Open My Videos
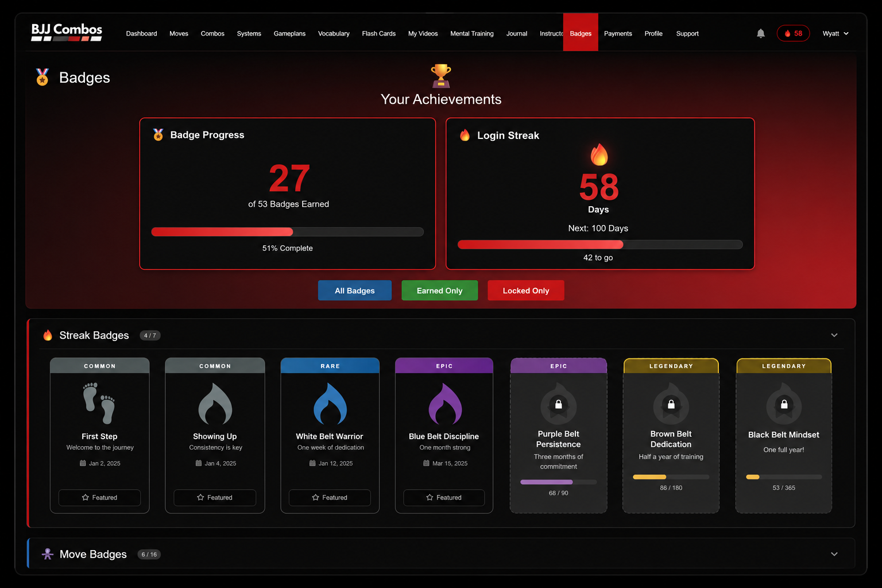The height and width of the screenshot is (588, 882). 423,33
